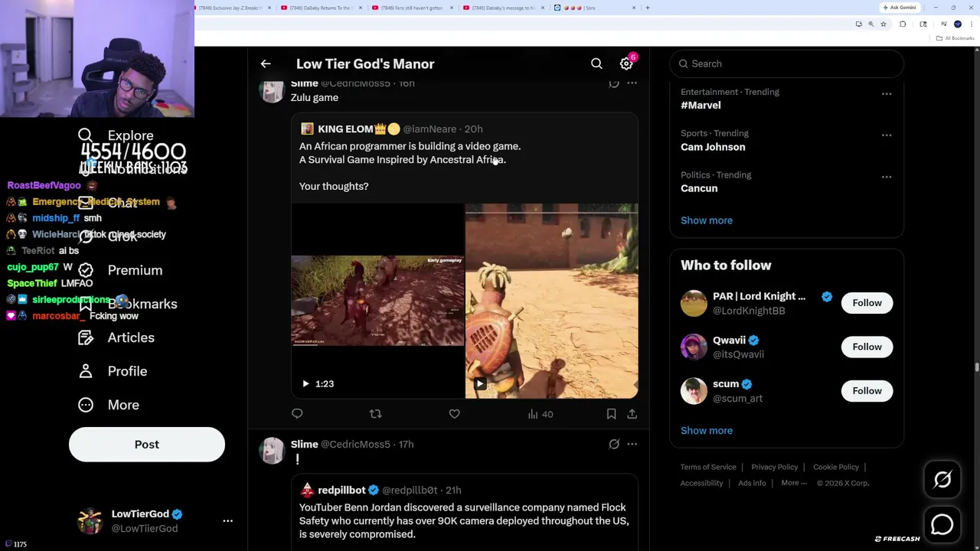Viewport: 980px width, 551px height.
Task: Switch to the Sora browser tab
Action: [594, 8]
